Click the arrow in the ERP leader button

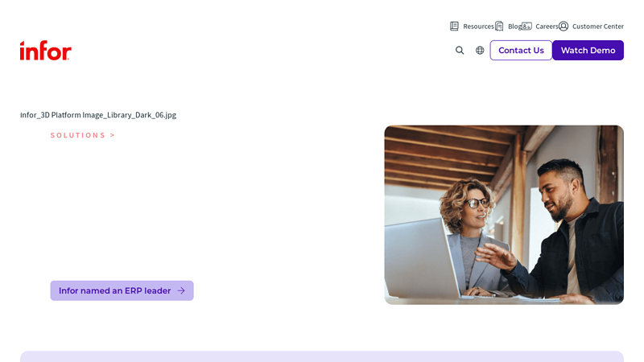point(181,290)
